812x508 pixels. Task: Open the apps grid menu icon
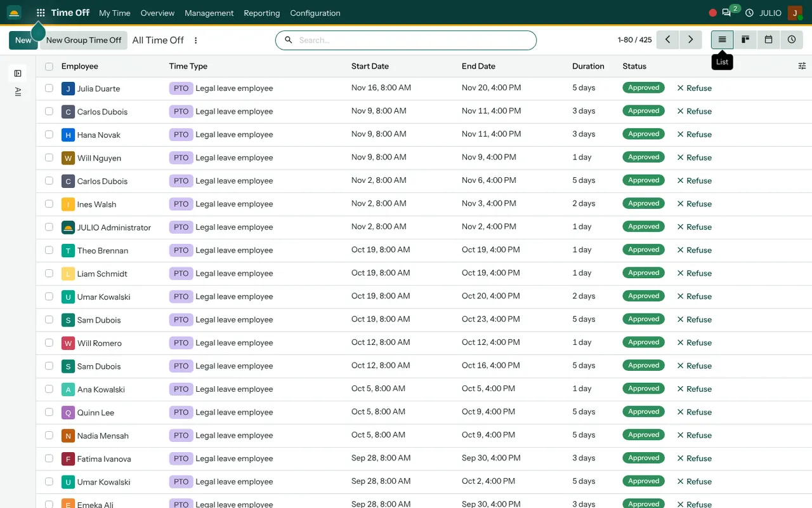[41, 13]
